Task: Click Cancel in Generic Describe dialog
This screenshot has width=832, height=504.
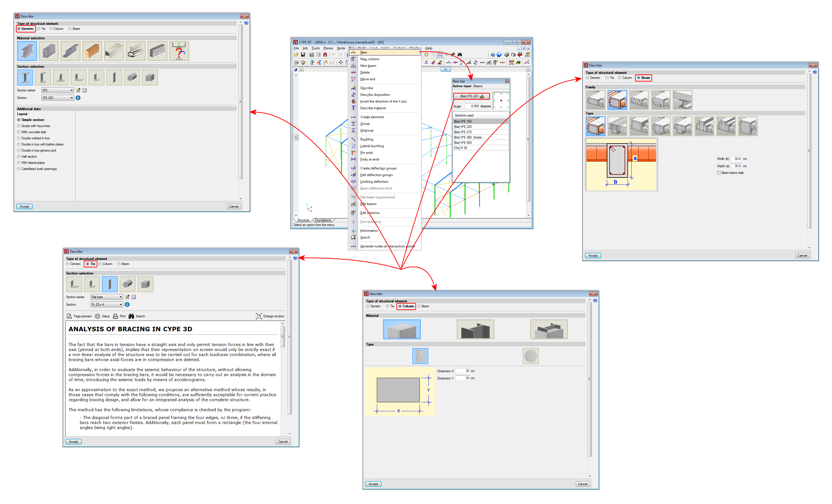Action: [234, 207]
